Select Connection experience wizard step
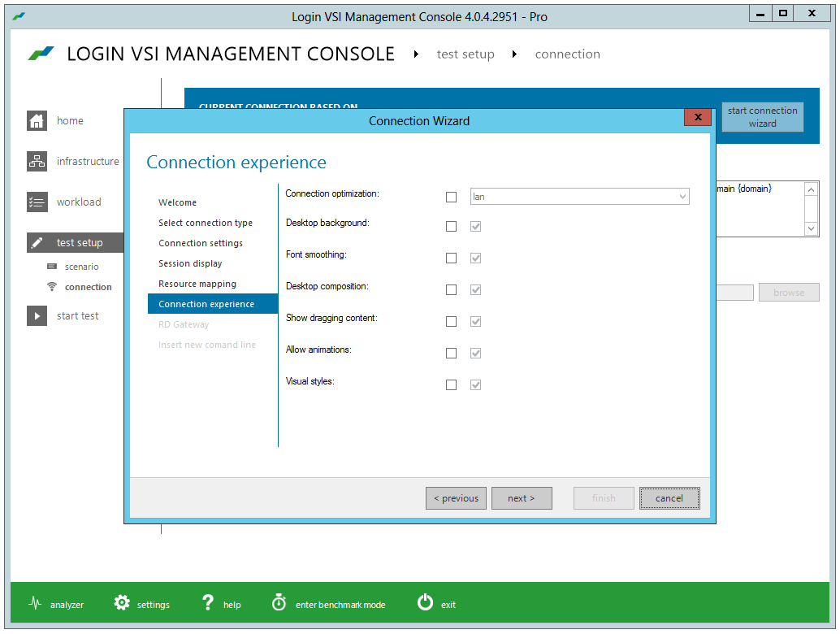The height and width of the screenshot is (634, 840). (213, 304)
